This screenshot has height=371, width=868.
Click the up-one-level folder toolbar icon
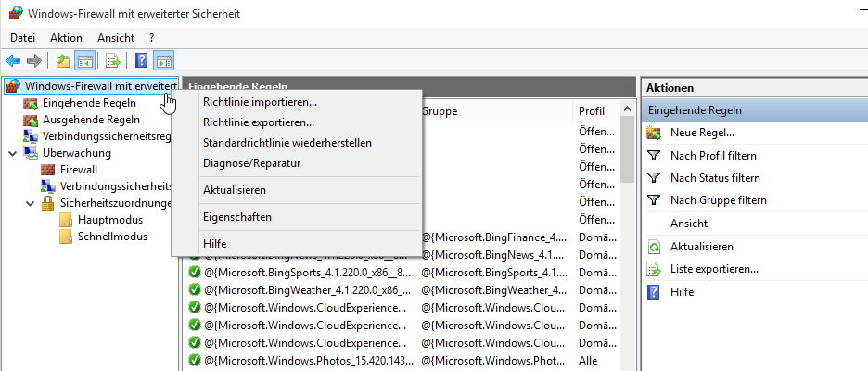(62, 61)
